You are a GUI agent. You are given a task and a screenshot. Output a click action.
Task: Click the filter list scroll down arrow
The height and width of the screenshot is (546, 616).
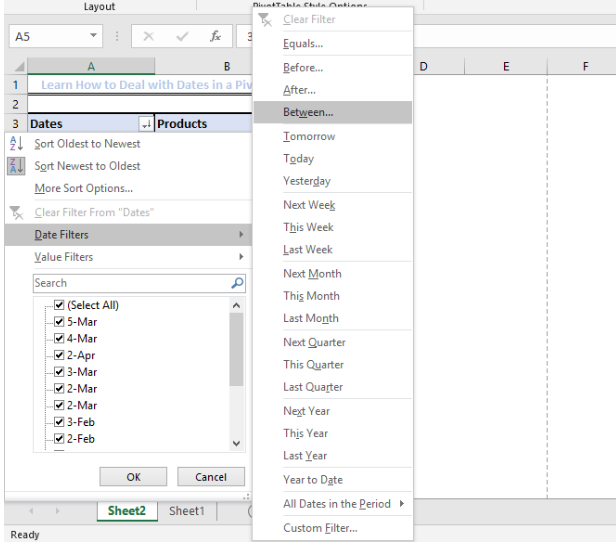tap(236, 443)
